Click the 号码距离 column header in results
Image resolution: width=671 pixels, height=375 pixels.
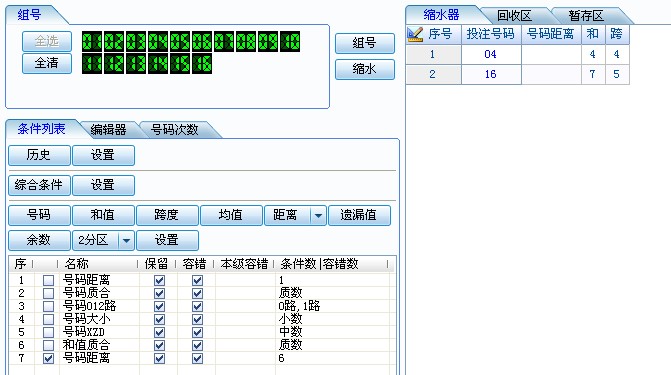551,34
